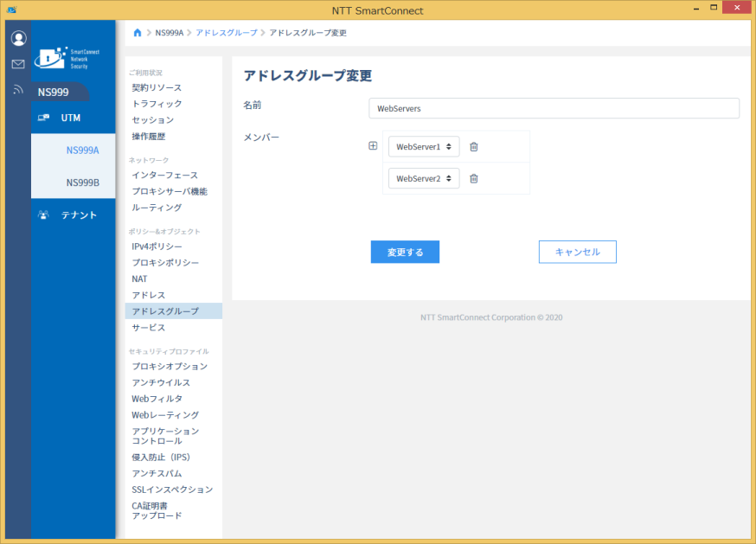The width and height of the screenshot is (756, 544).
Task: Open アプリケーションコントロール menu item
Action: click(x=165, y=436)
